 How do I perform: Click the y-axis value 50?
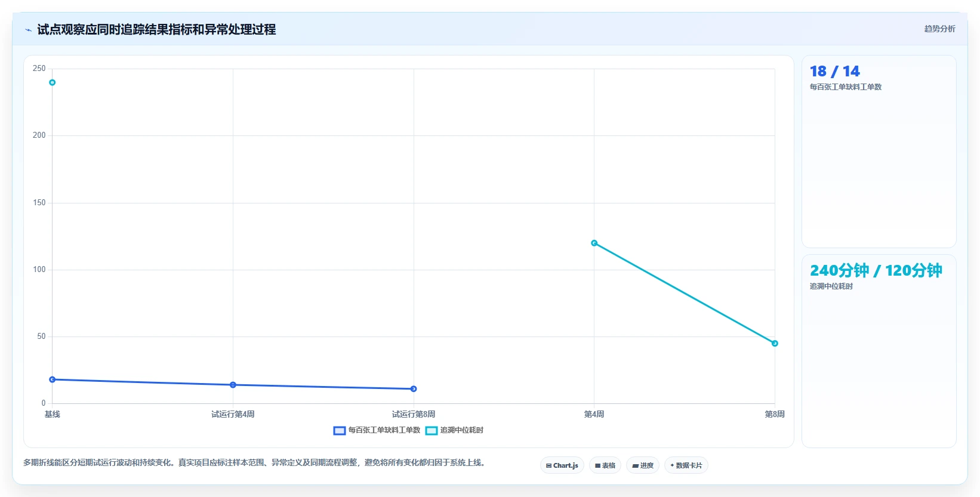(41, 337)
